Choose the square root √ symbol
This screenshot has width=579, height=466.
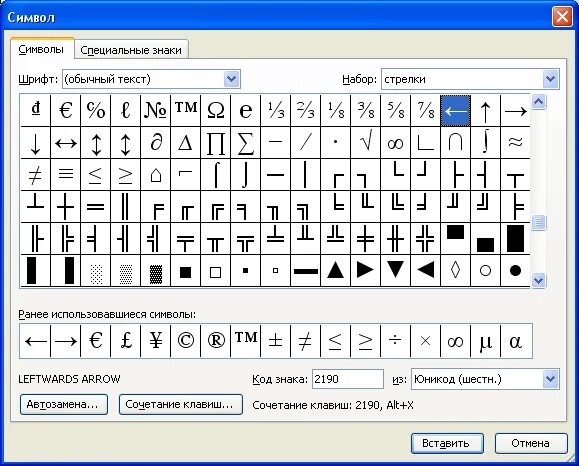[x=366, y=143]
